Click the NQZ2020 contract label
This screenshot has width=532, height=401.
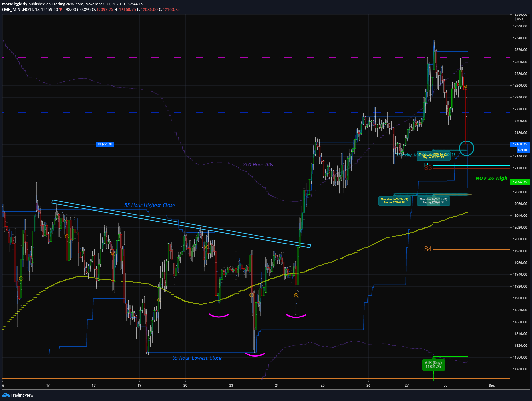(x=105, y=144)
